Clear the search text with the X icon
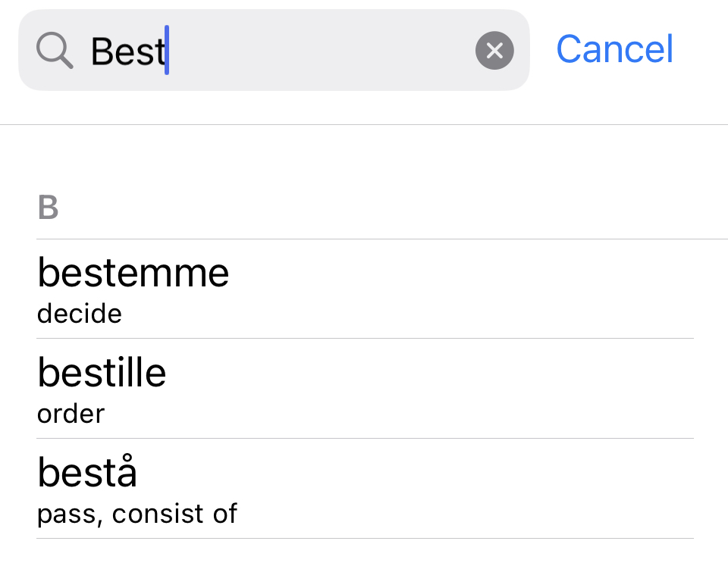 click(494, 51)
